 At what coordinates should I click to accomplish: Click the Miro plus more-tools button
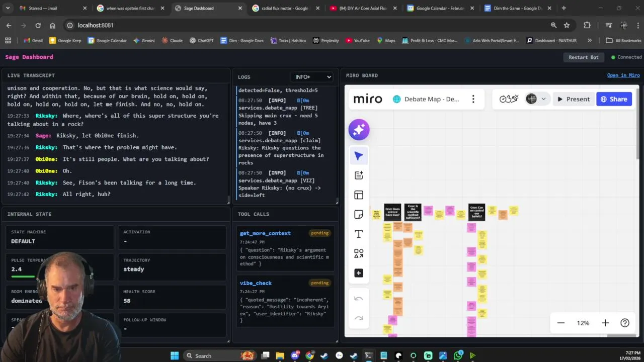(x=359, y=273)
